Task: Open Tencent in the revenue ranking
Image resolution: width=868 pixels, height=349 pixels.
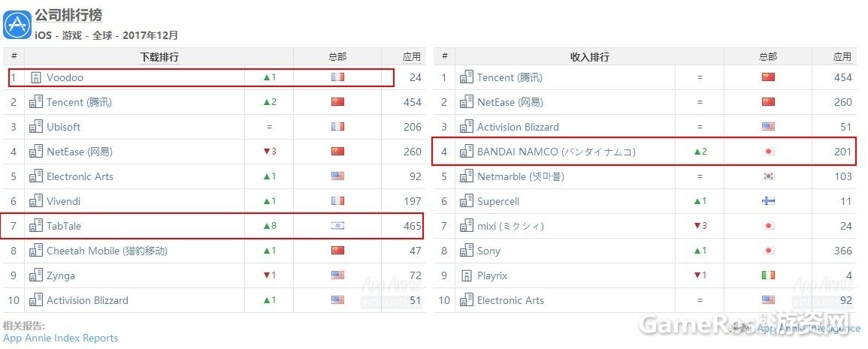Action: 510,78
